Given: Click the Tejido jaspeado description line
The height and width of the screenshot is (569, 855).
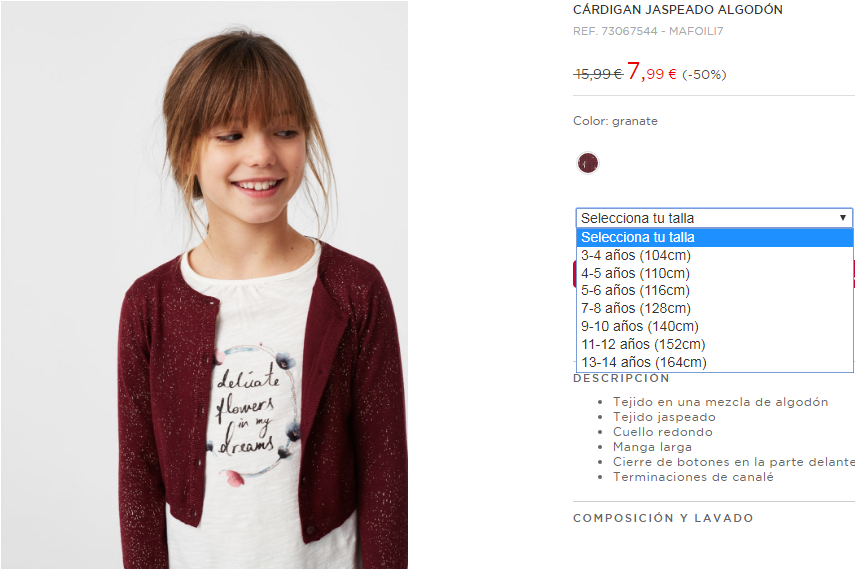Looking at the screenshot, I should [664, 417].
